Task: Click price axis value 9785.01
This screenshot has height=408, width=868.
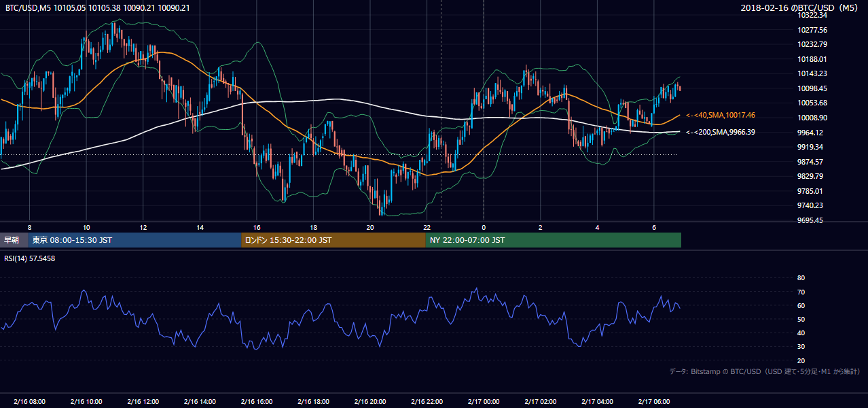Action: click(810, 191)
